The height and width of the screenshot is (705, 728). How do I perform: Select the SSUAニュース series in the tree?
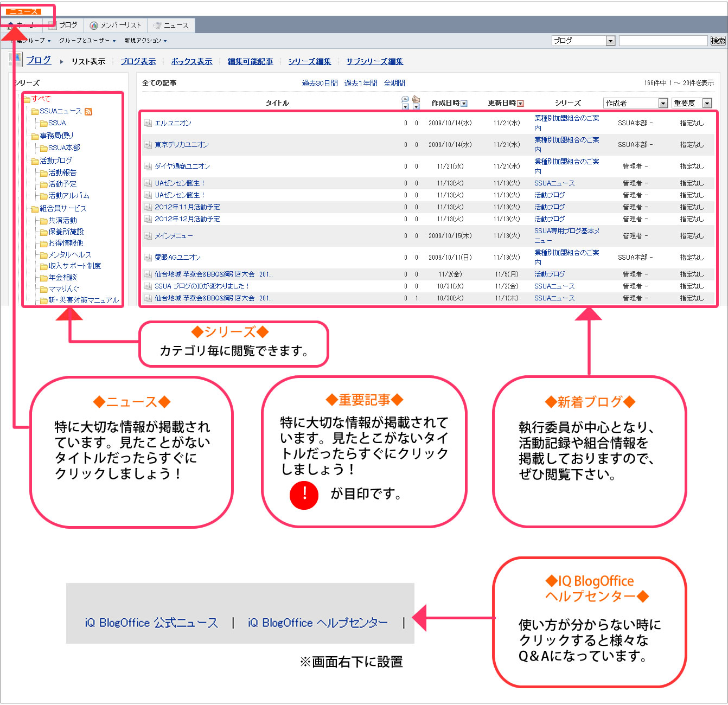(60, 111)
